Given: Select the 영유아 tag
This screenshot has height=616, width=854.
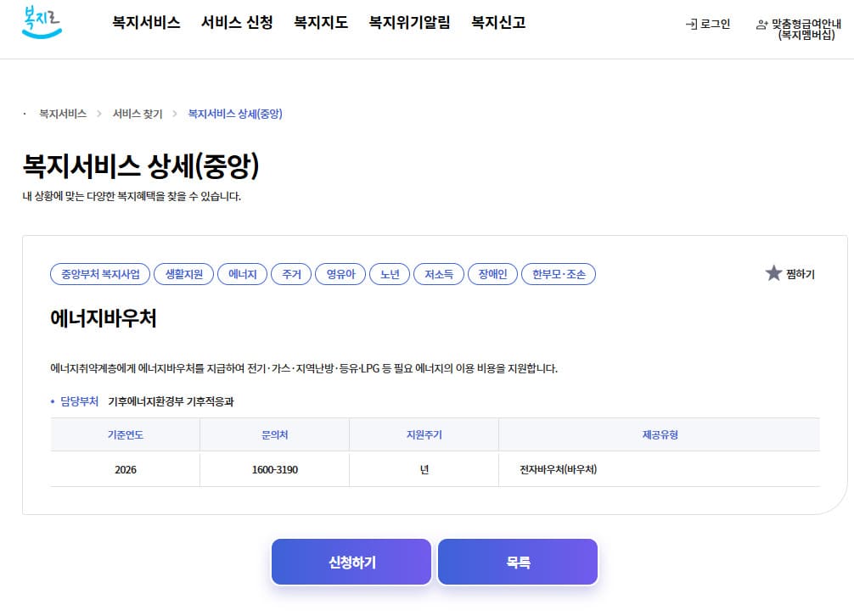Looking at the screenshot, I should tap(340, 274).
